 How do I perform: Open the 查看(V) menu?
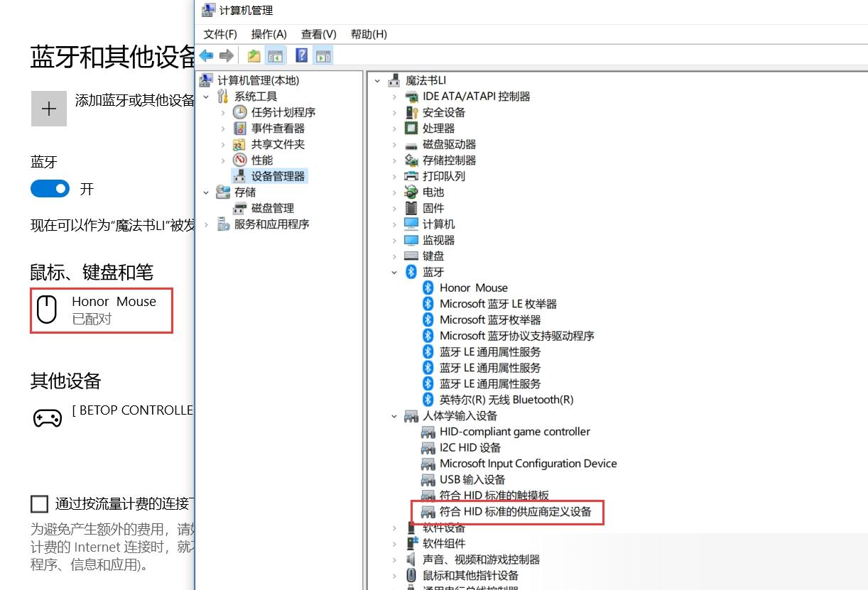[318, 34]
